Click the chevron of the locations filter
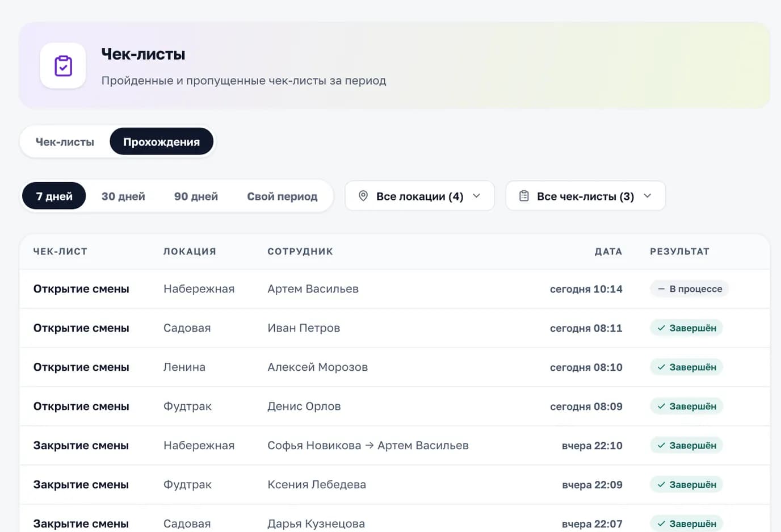Image resolution: width=781 pixels, height=532 pixels. tap(477, 196)
